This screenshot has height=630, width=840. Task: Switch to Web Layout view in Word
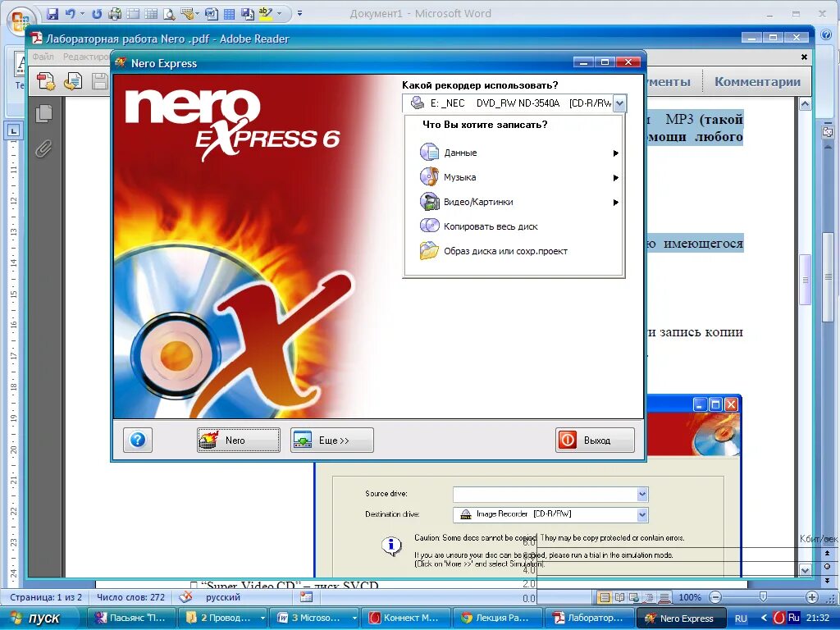pyautogui.click(x=634, y=597)
